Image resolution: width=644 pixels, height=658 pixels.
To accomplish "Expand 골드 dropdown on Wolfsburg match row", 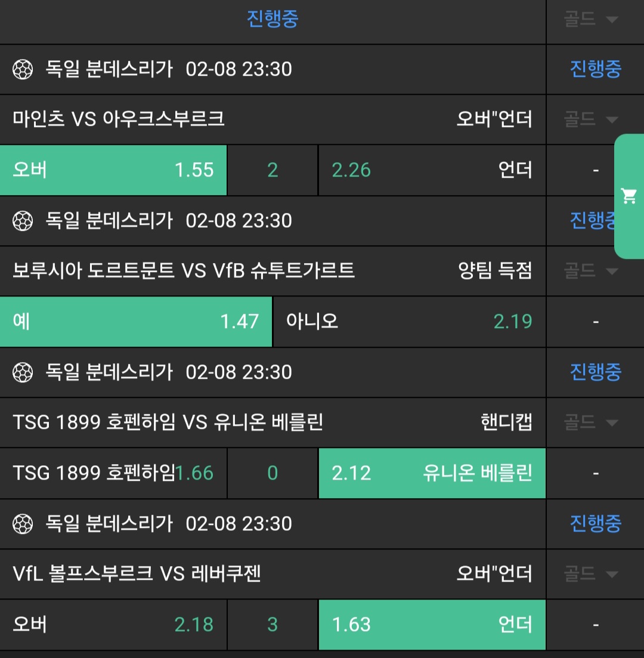I will (x=590, y=574).
